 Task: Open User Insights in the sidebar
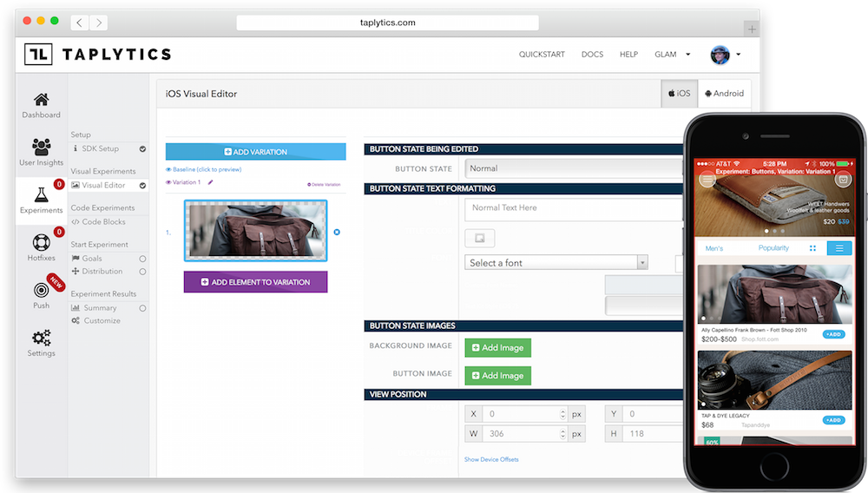point(41,152)
